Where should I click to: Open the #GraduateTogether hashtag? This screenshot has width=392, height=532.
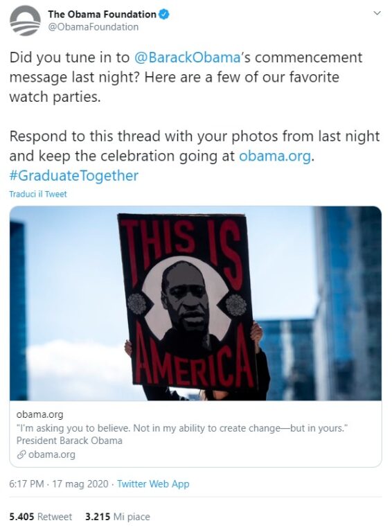click(74, 176)
